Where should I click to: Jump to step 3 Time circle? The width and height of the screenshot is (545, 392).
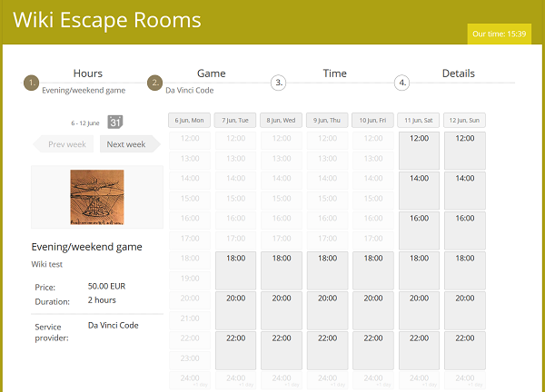click(x=279, y=83)
